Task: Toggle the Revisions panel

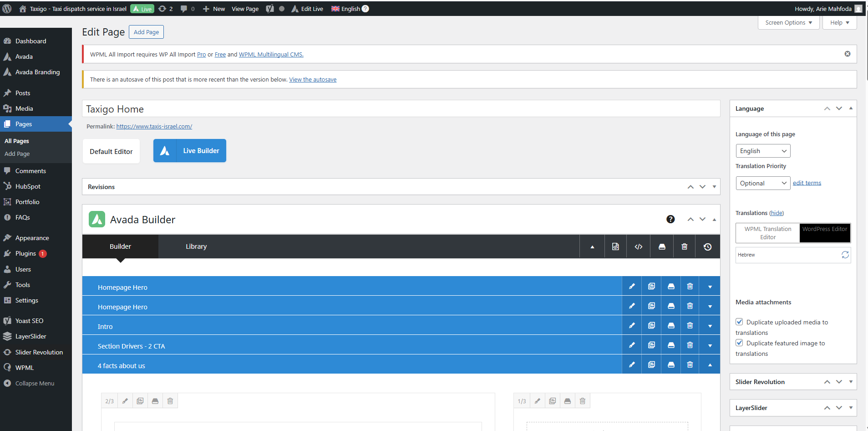Action: 714,187
